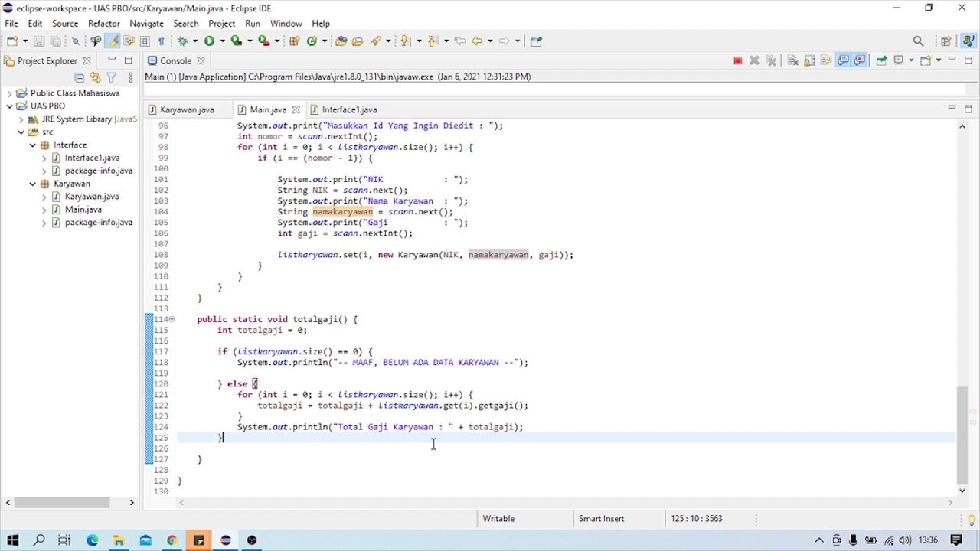This screenshot has width=980, height=551.
Task: Collapse the UAS PBO project node
Action: click(x=9, y=106)
